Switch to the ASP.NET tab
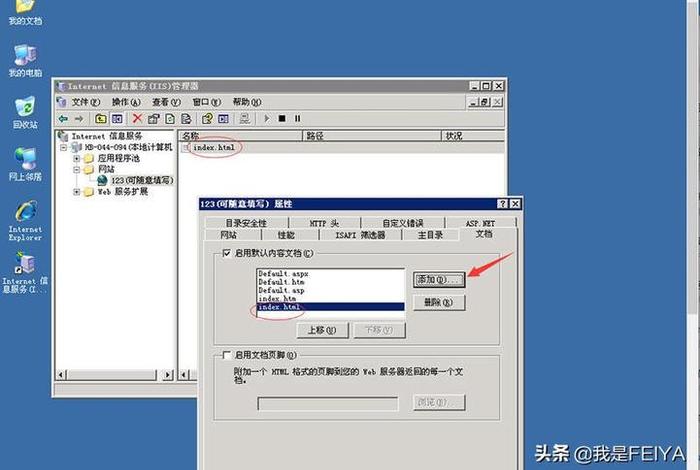700x470 pixels. (x=480, y=223)
